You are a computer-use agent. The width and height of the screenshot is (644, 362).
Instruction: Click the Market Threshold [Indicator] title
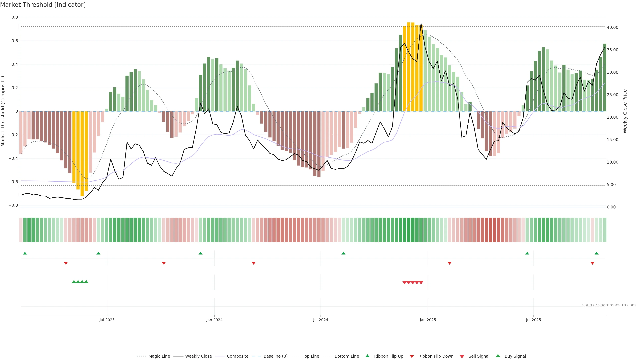click(43, 5)
